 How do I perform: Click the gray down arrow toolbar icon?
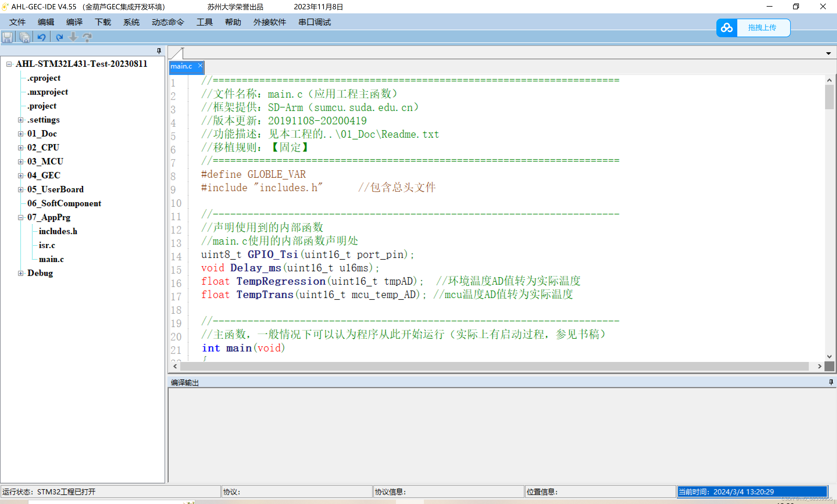(x=73, y=37)
